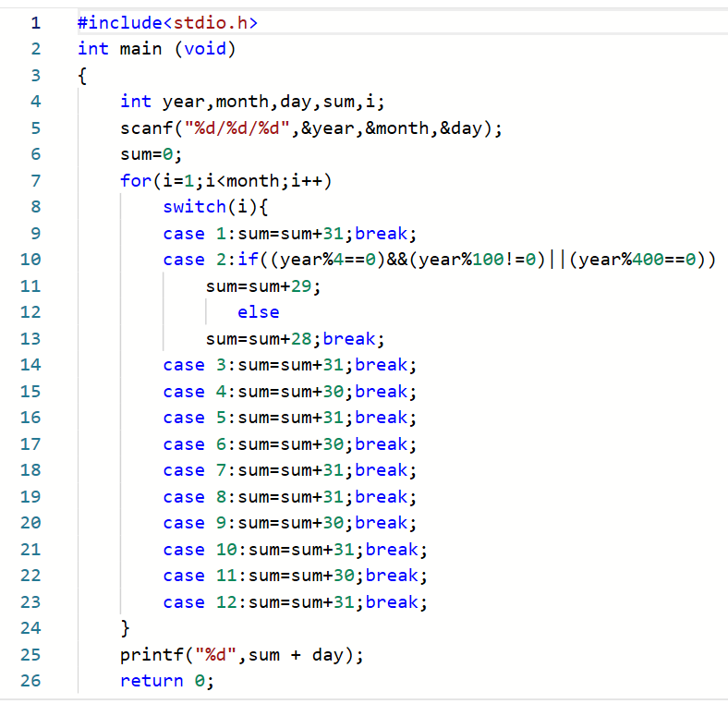Click the 'int year,month,day,sum,i;' declaration

point(252,102)
